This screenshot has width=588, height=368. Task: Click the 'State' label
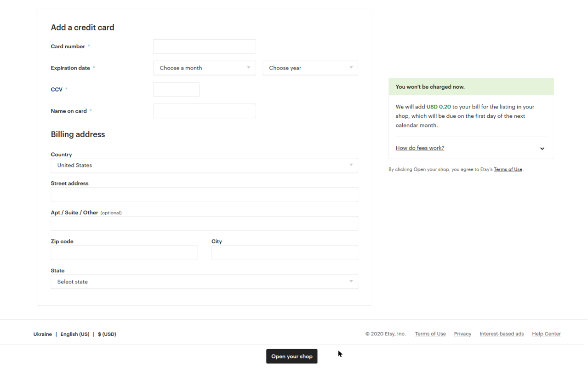pyautogui.click(x=58, y=270)
